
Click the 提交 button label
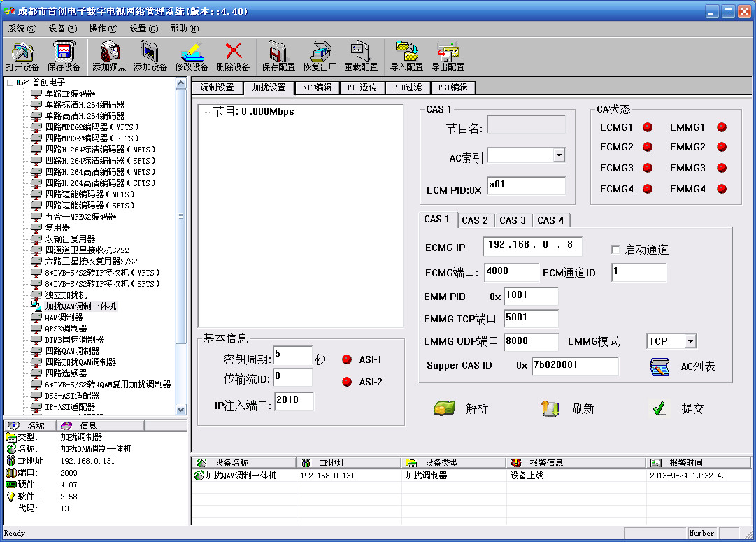(692, 409)
